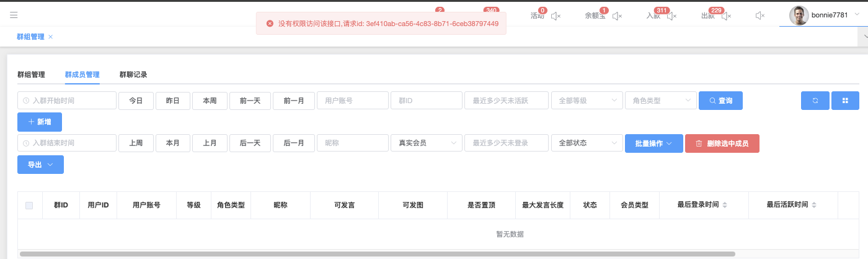Toggle the mute speaker next to 出款
The height and width of the screenshot is (259, 868).
click(x=726, y=16)
